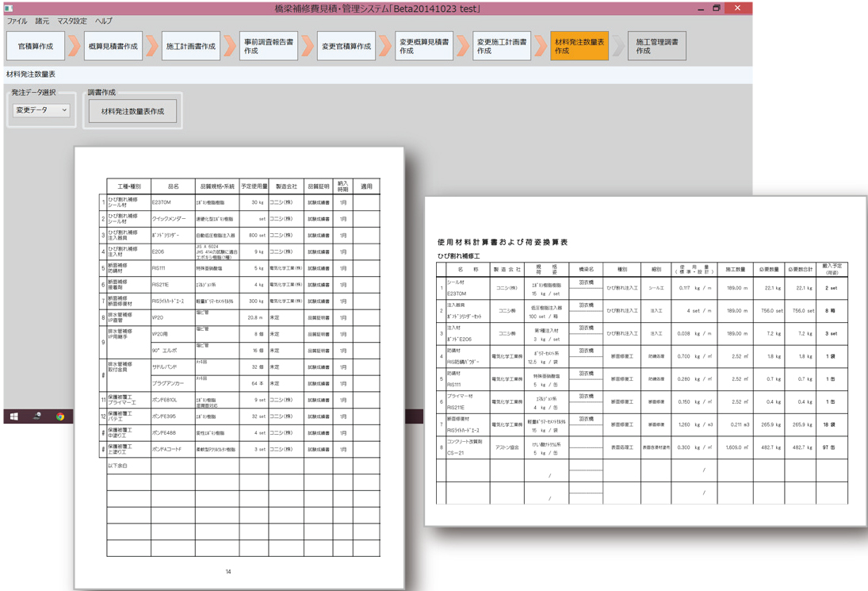Switch to the 概算見積書作成 step
The image size is (868, 591).
113,46
